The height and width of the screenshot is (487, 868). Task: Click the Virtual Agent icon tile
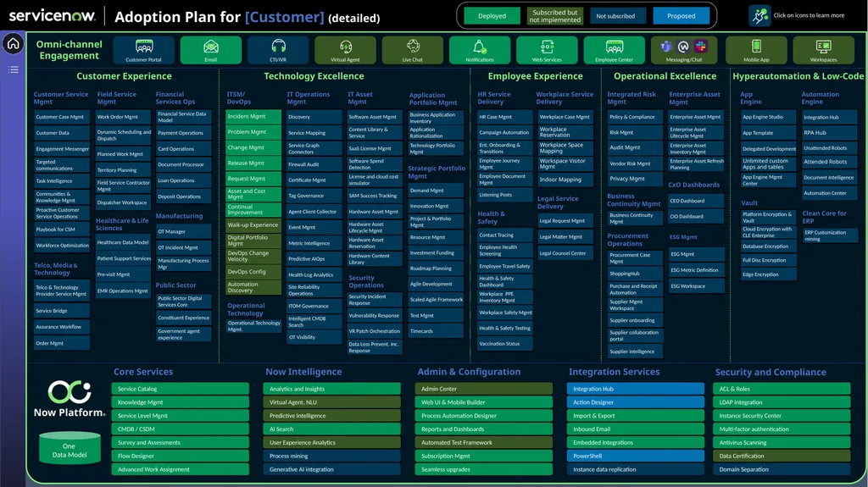click(x=346, y=50)
